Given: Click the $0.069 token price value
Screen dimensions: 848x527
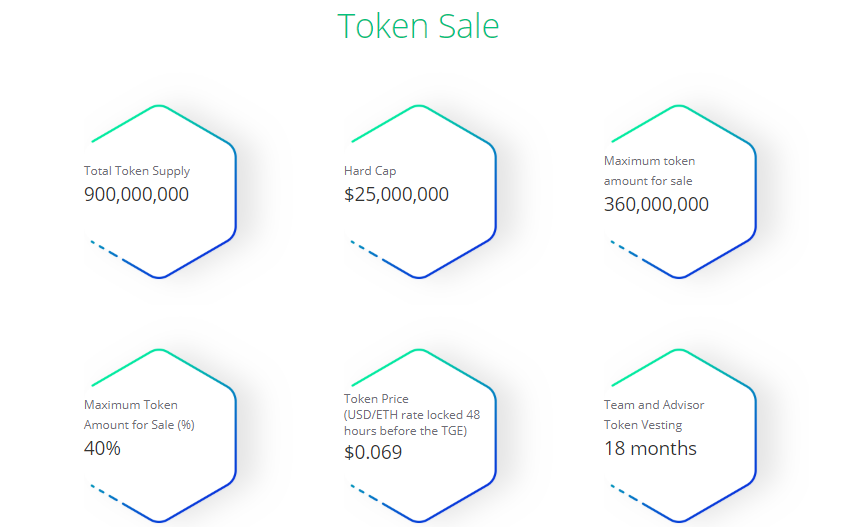Looking at the screenshot, I should click(x=373, y=452).
